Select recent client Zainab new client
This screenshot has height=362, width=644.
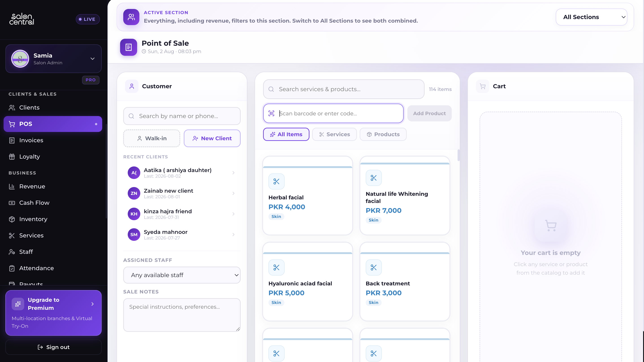click(182, 193)
